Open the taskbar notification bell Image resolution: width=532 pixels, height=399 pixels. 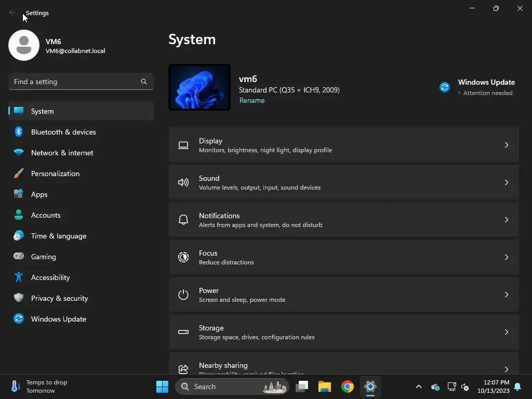point(518,387)
